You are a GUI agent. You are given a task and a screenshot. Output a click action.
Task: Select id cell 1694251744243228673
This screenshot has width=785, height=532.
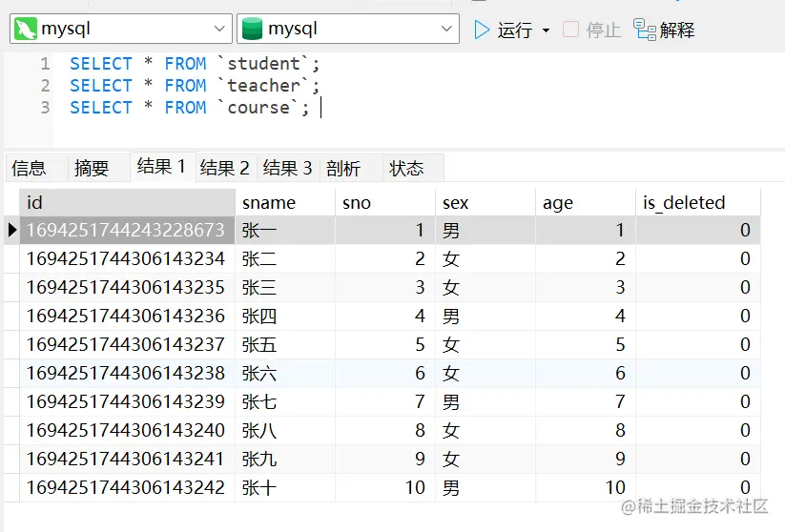(x=127, y=230)
